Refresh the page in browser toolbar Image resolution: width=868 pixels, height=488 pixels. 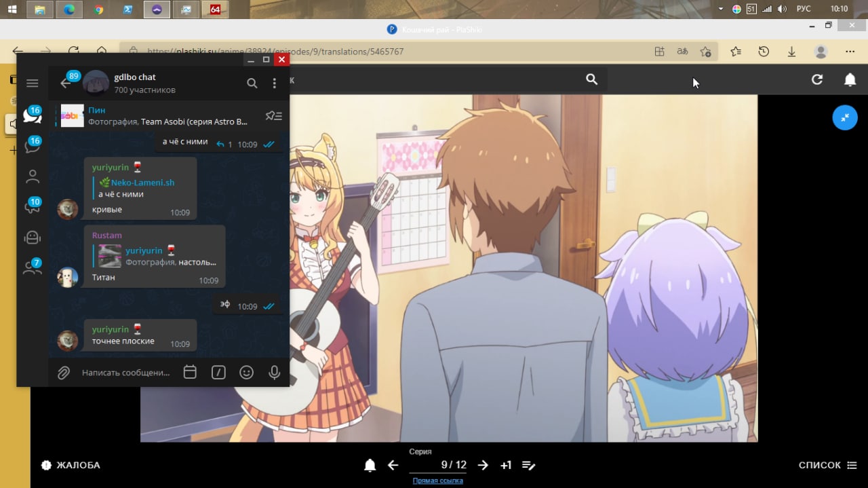coord(73,52)
